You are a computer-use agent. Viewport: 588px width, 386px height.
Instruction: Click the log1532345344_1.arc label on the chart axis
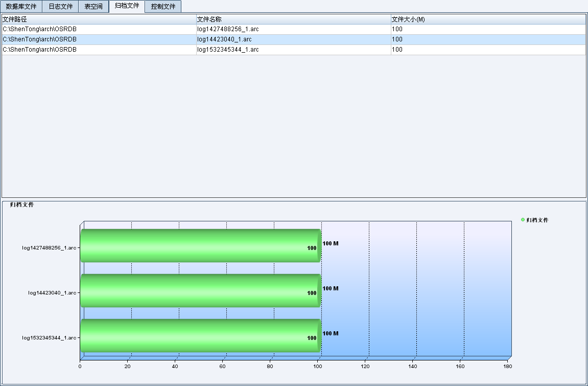[x=49, y=338]
